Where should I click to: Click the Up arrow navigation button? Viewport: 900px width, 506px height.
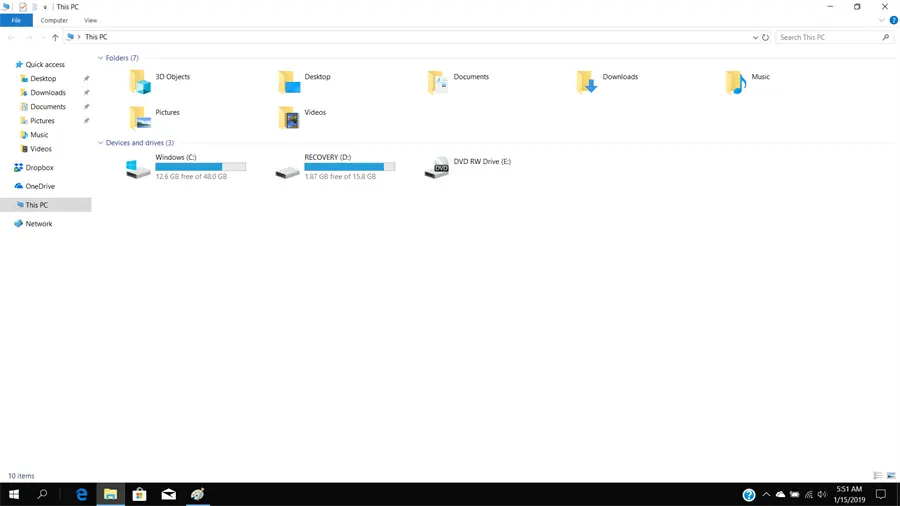pyautogui.click(x=55, y=37)
